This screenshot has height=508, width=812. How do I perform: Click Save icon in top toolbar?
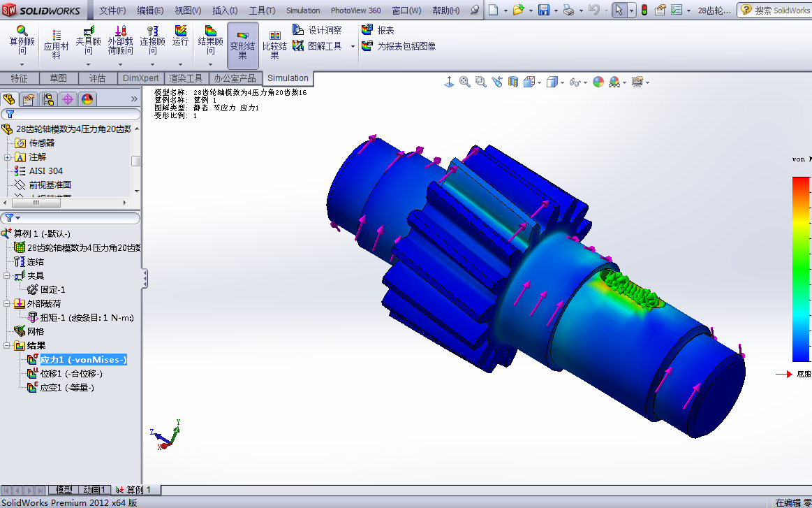(x=544, y=10)
